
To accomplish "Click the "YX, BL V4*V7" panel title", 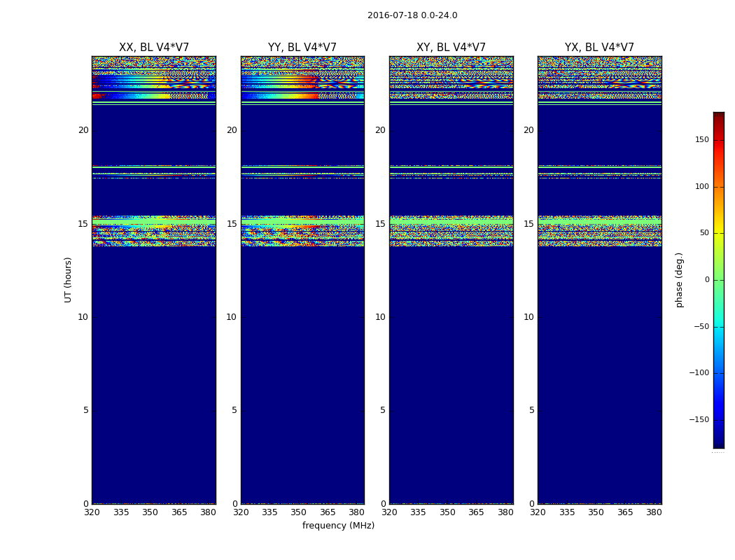I will tap(599, 48).
